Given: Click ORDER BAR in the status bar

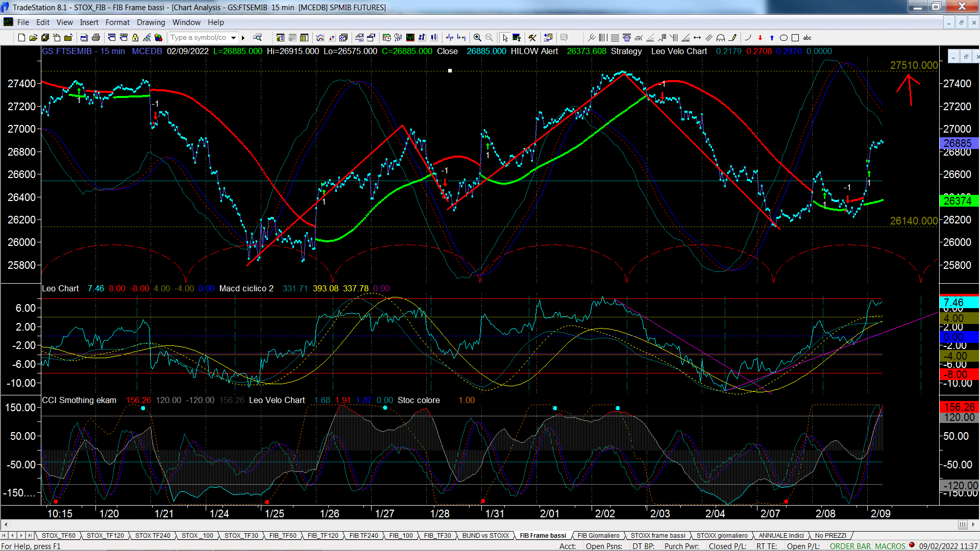Looking at the screenshot, I should (850, 546).
